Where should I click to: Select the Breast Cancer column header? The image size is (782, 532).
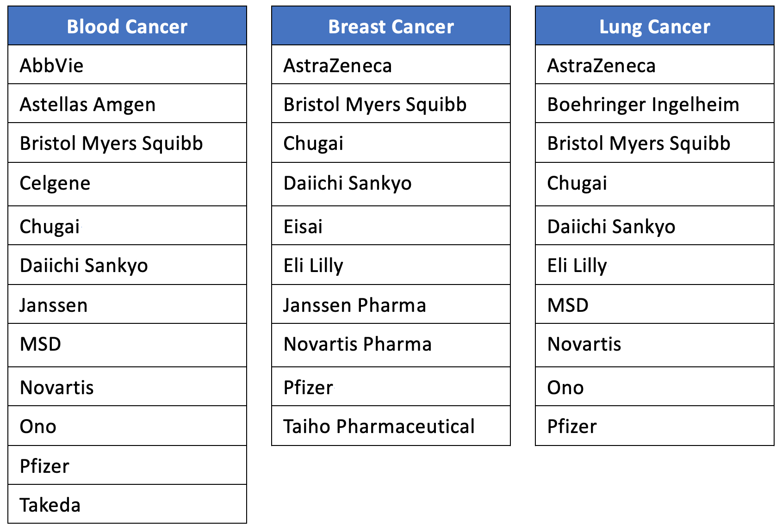click(391, 26)
